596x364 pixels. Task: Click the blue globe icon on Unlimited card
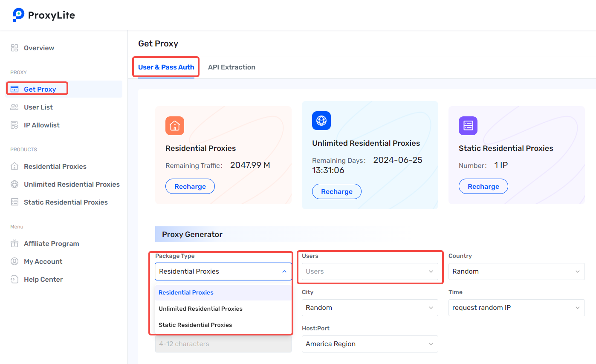(x=321, y=121)
